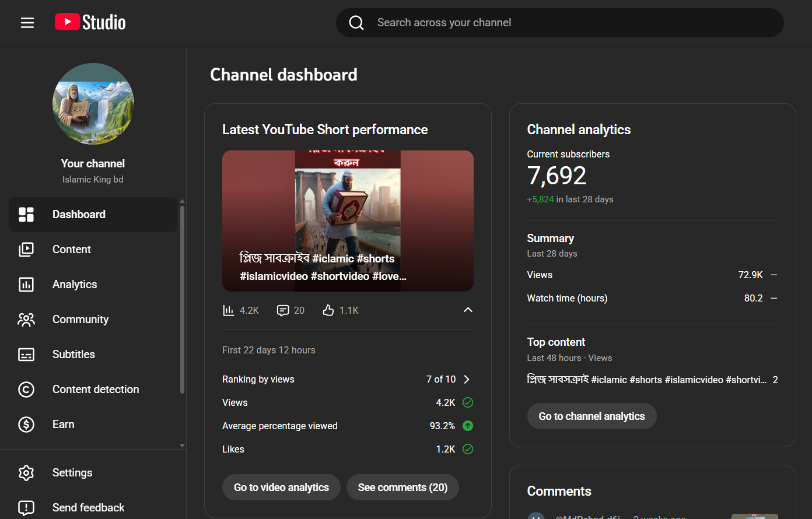Click the Earn dollar sign icon
Screen dimensions: 812x519
pos(26,425)
